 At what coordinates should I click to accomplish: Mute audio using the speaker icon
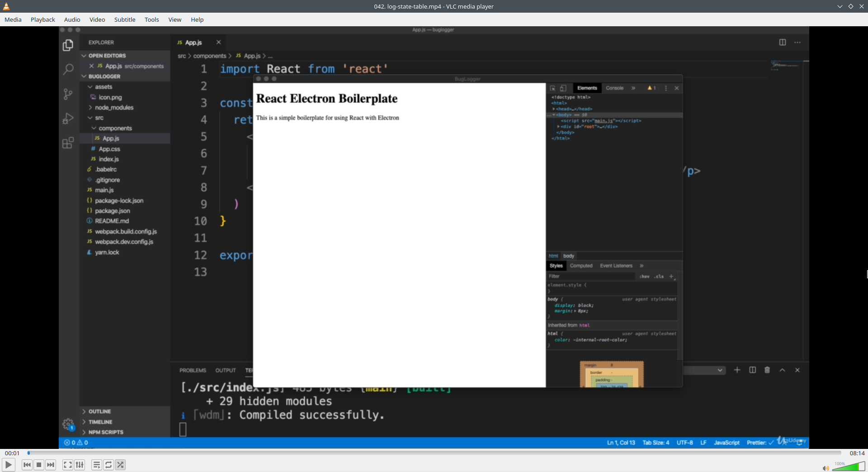[x=825, y=468]
